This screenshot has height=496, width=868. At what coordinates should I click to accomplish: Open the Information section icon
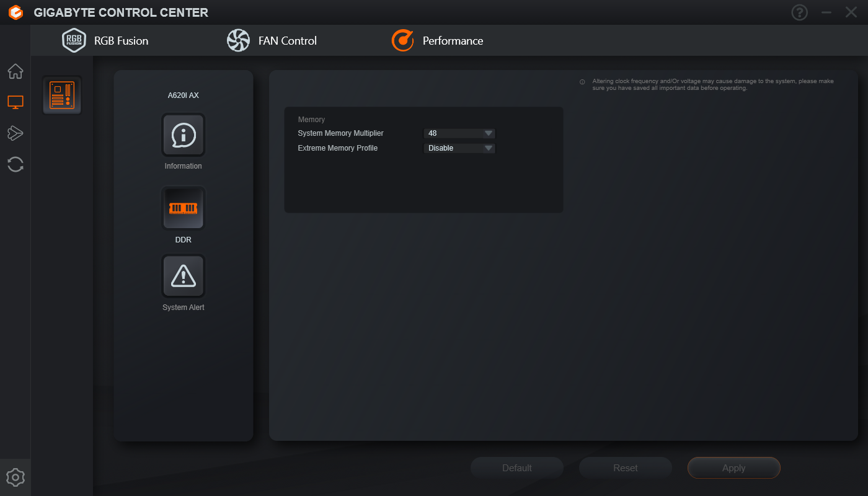pyautogui.click(x=183, y=135)
